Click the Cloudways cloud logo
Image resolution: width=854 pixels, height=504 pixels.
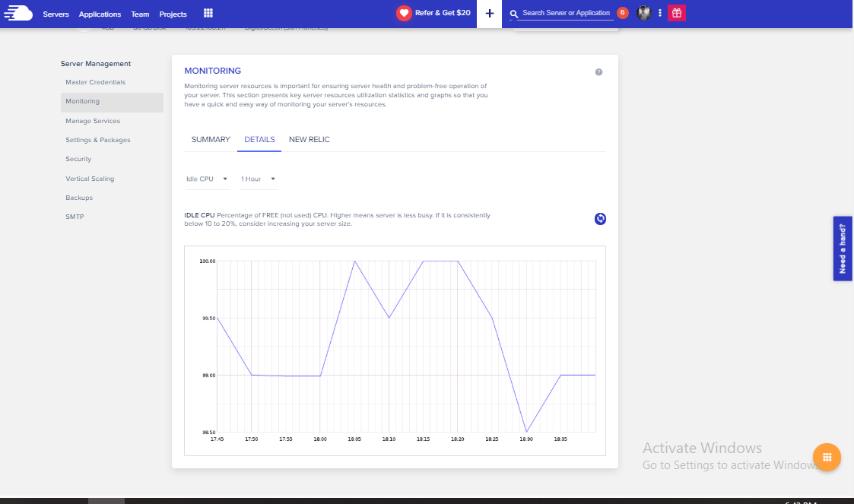18,12
